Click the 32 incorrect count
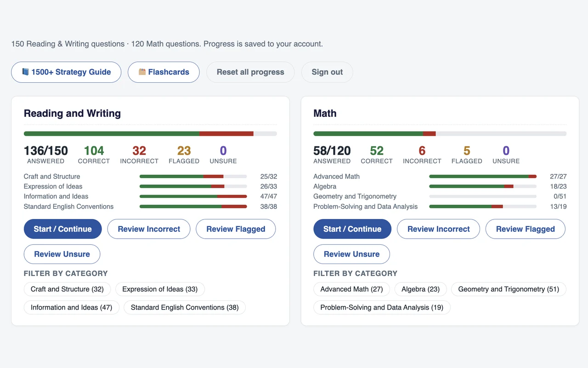This screenshot has height=368, width=588. 139,150
